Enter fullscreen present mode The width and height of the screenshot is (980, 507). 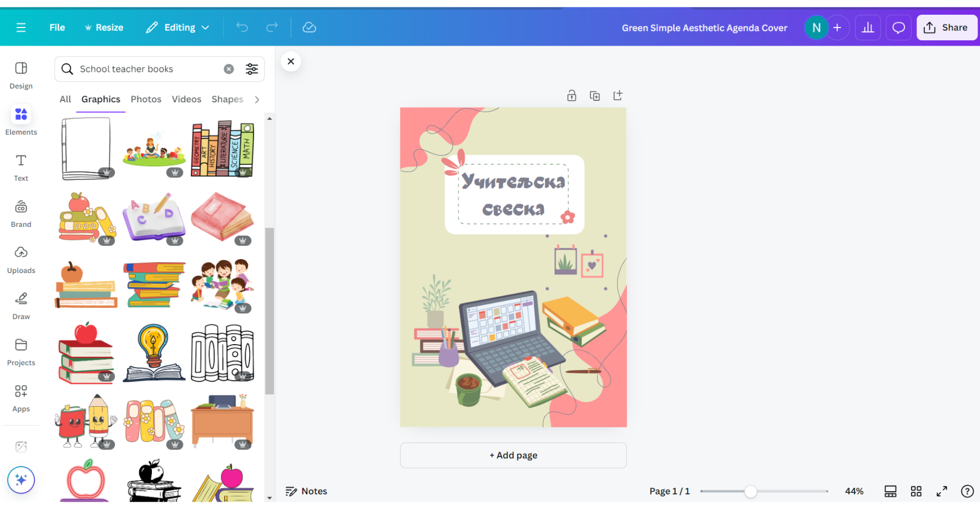pyautogui.click(x=942, y=491)
